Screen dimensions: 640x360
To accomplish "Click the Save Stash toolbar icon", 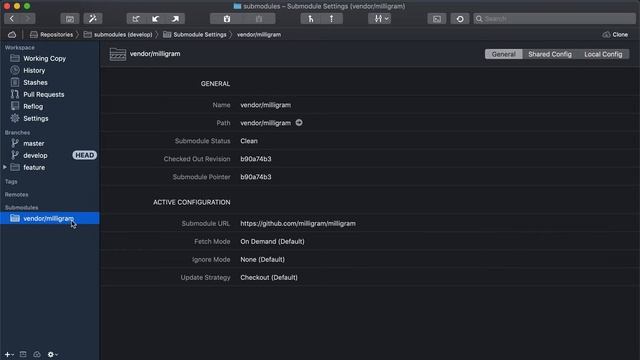I will point(227,19).
